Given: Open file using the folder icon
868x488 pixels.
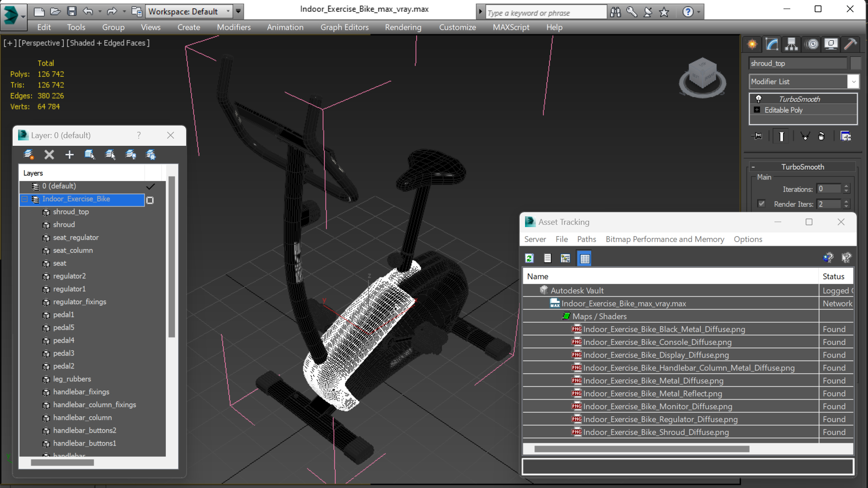Looking at the screenshot, I should [55, 11].
